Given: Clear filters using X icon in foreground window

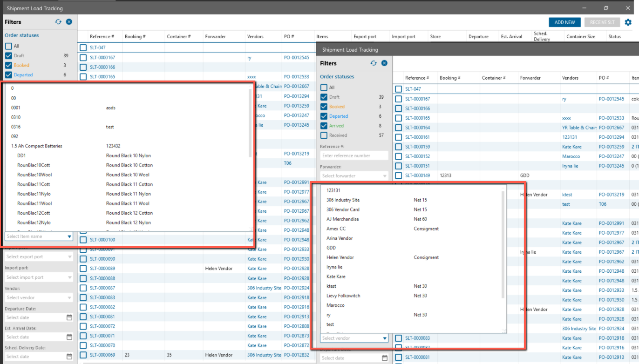Looking at the screenshot, I should coord(384,63).
